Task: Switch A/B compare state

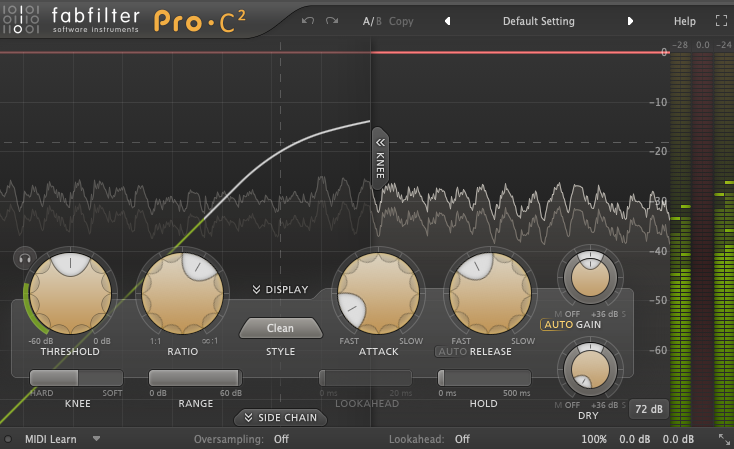Action: point(371,21)
